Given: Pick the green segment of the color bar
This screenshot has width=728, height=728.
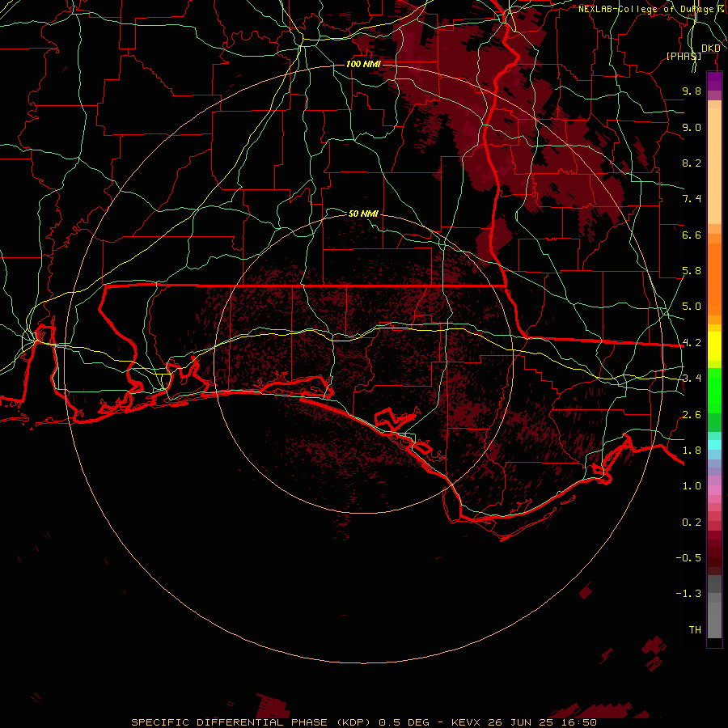Looking at the screenshot, I should pos(714,391).
